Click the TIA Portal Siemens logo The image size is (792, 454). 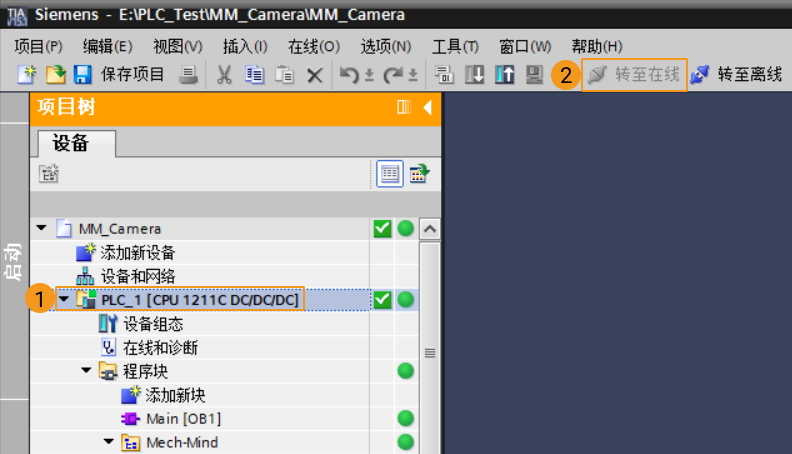tap(16, 16)
